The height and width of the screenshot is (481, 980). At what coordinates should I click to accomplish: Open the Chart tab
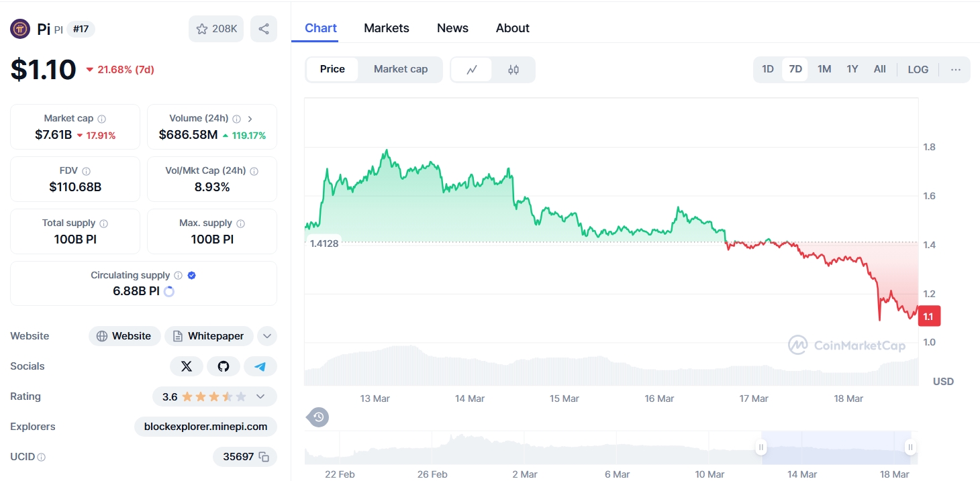[321, 28]
